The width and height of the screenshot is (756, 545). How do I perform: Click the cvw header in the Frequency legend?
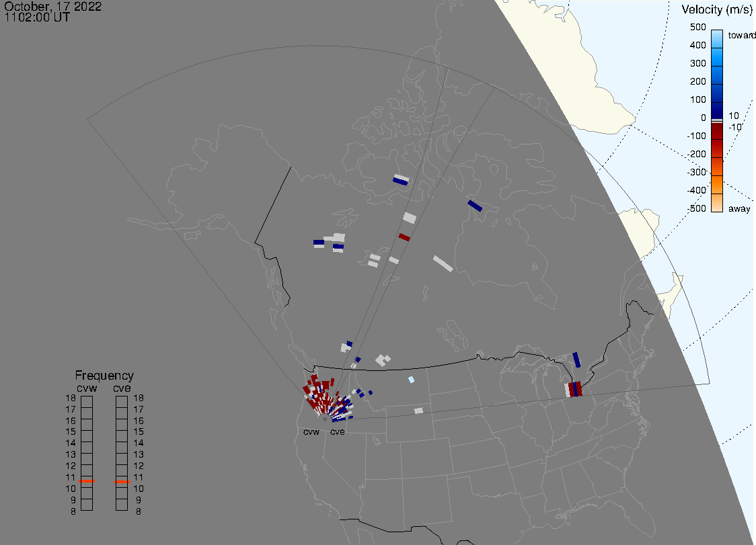(86, 387)
